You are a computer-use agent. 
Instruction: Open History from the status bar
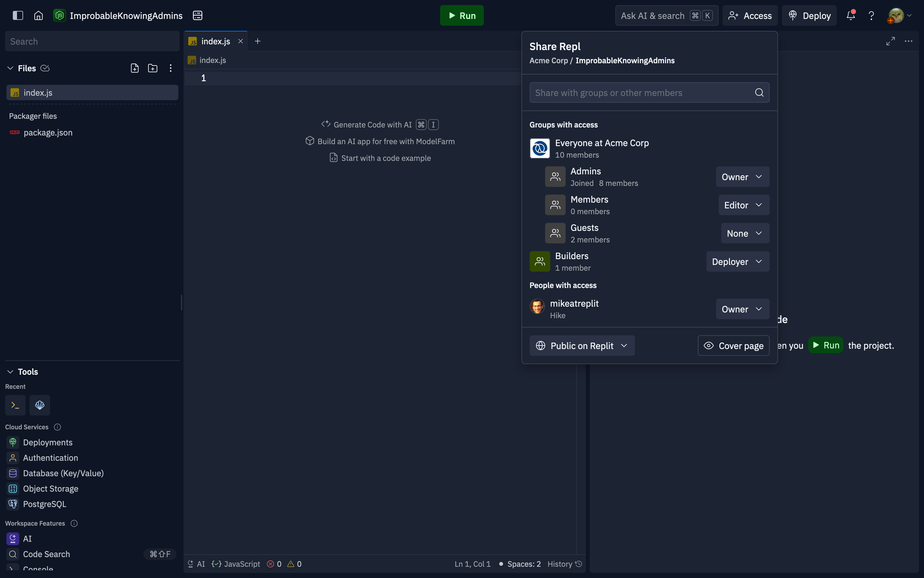pyautogui.click(x=564, y=564)
